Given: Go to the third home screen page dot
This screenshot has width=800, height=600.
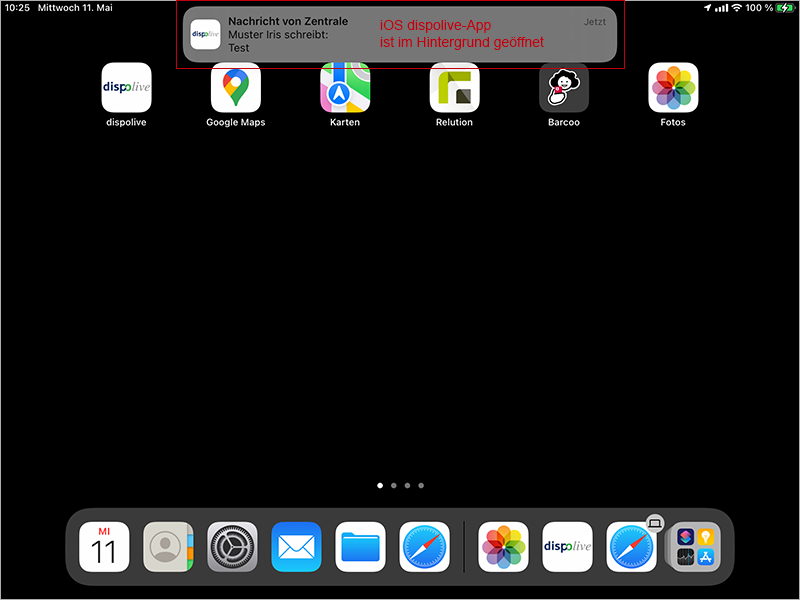Looking at the screenshot, I should click(407, 485).
